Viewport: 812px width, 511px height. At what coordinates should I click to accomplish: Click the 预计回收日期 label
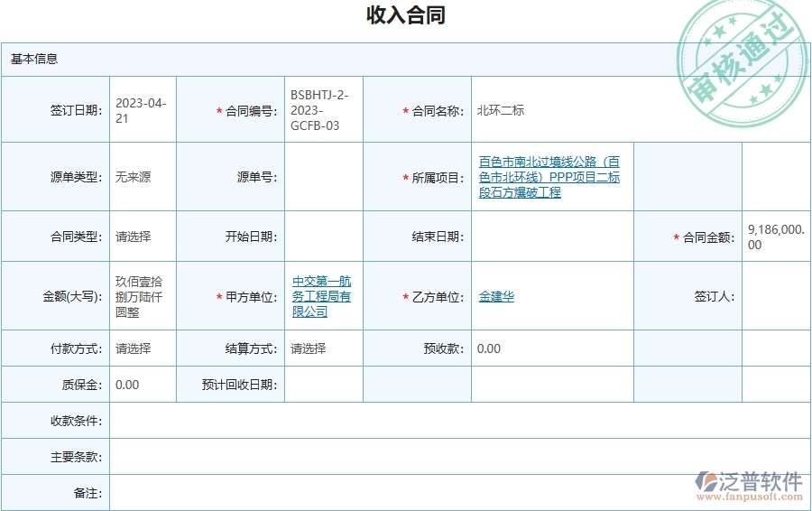tap(239, 385)
